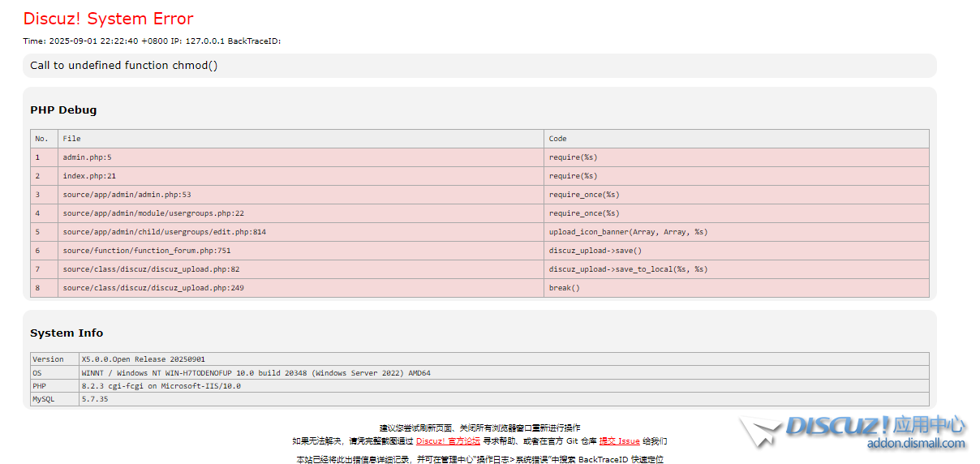Click the 'Version' label cell
980x464 pixels.
click(54, 359)
